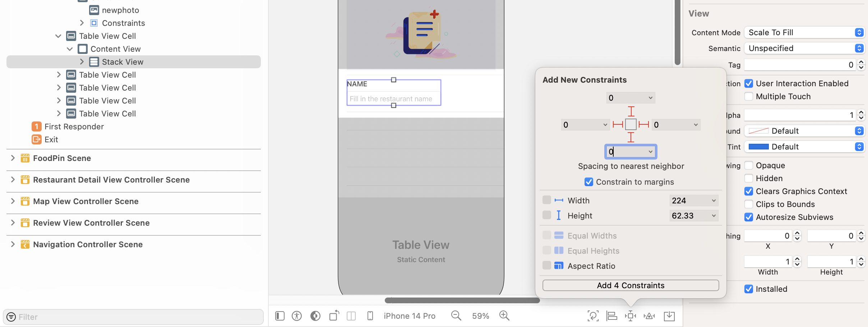
Task: Click the Filter field in the outline
Action: click(x=133, y=317)
